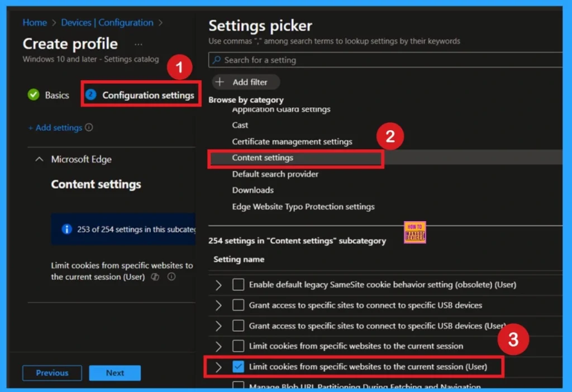Select the Downloads category
572x392 pixels.
(x=253, y=190)
